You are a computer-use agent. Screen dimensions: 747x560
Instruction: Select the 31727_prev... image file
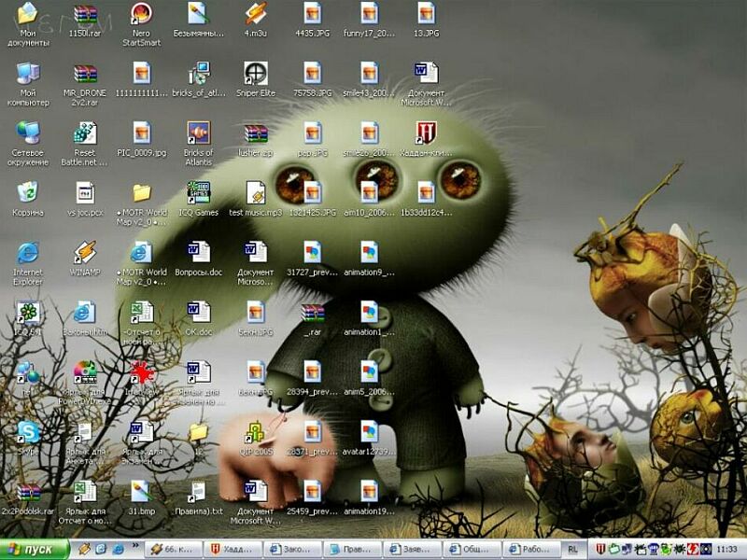[x=312, y=253]
